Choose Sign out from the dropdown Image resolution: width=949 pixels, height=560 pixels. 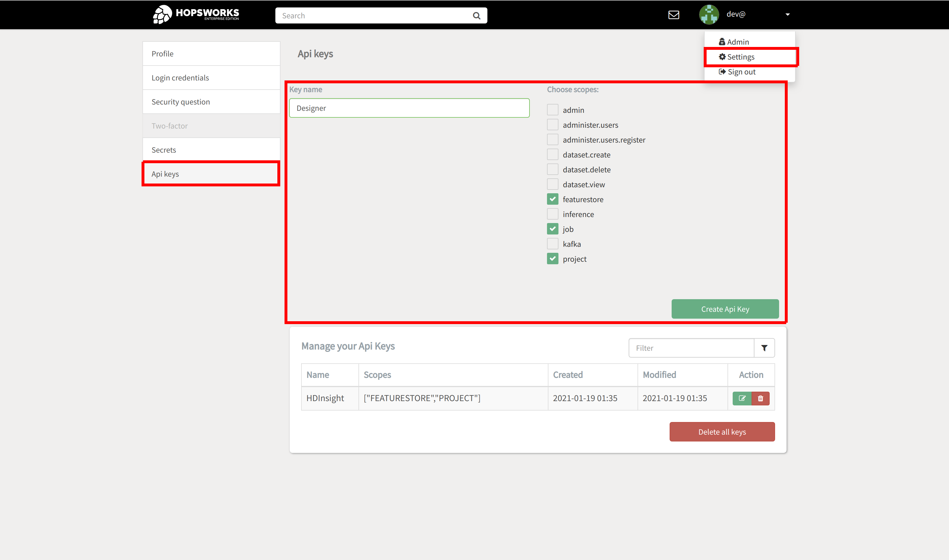tap(741, 72)
